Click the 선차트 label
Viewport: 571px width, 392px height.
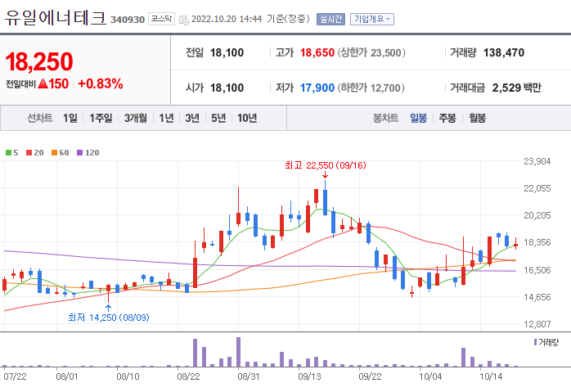tap(40, 118)
